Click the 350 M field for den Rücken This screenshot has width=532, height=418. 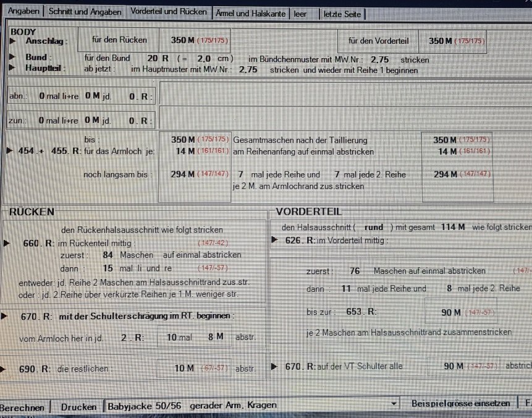click(199, 40)
